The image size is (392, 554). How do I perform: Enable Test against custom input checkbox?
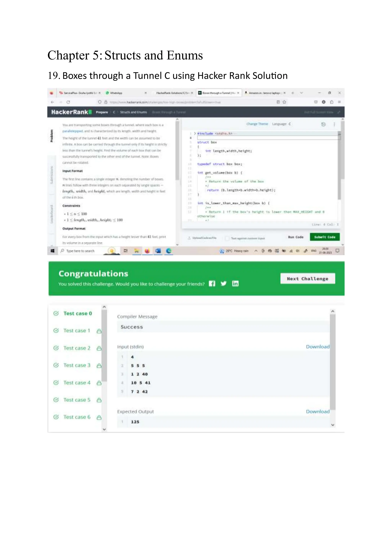[x=227, y=238]
